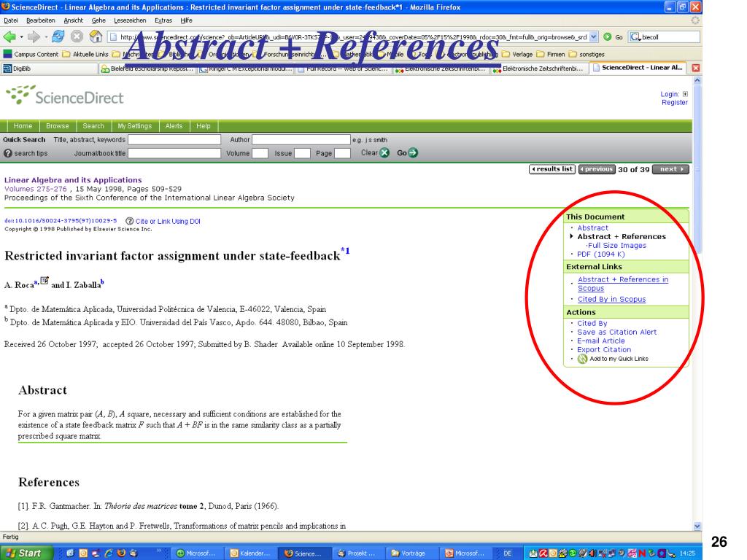Open the Extras menu

tap(163, 20)
